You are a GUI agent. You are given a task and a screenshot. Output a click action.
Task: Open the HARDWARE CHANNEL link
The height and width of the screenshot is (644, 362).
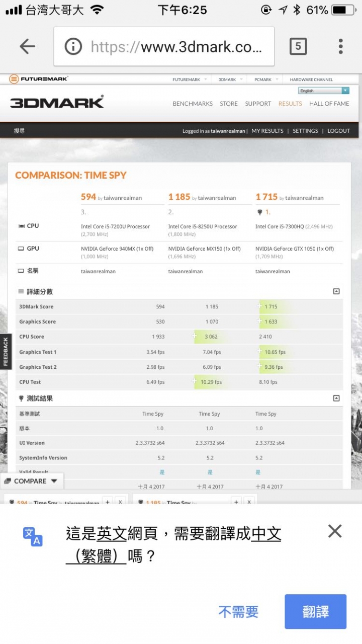click(311, 79)
